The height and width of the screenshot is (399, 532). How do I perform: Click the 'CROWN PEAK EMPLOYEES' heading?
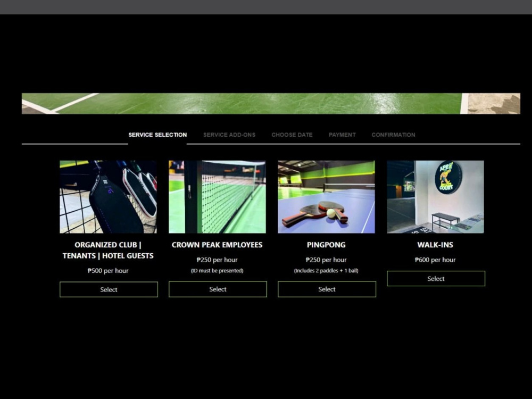pos(217,245)
